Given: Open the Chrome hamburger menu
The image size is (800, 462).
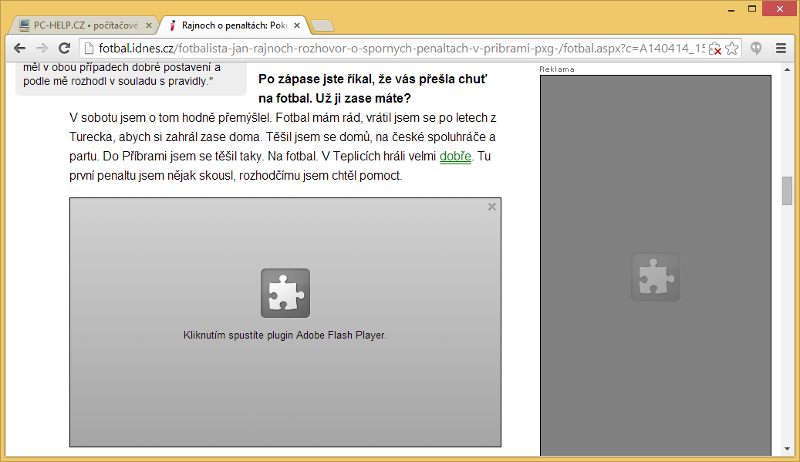Looking at the screenshot, I should coord(781,48).
